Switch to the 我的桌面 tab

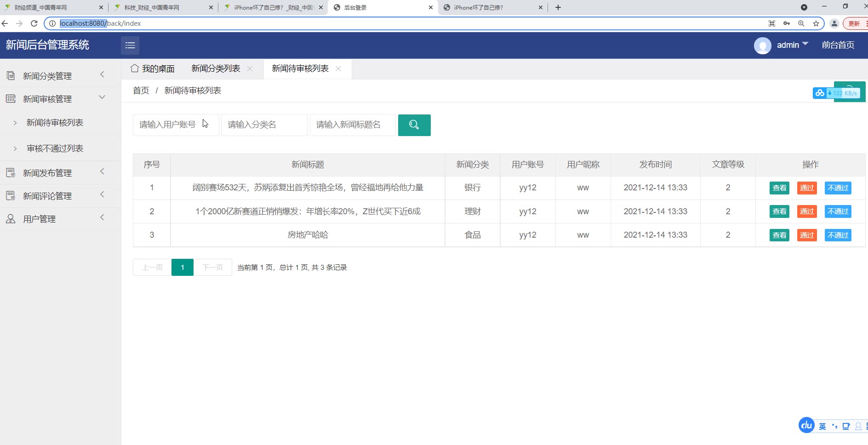[153, 68]
